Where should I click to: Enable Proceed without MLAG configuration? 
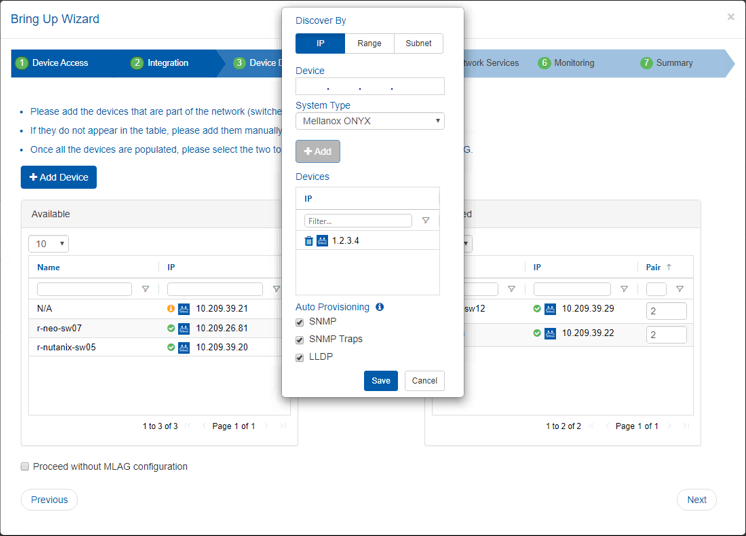pyautogui.click(x=26, y=467)
